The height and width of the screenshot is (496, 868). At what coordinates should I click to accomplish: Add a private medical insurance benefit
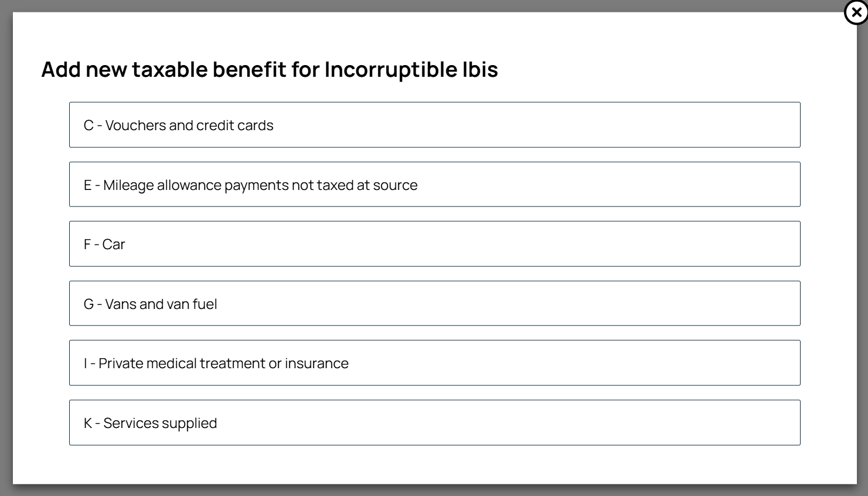tap(434, 363)
